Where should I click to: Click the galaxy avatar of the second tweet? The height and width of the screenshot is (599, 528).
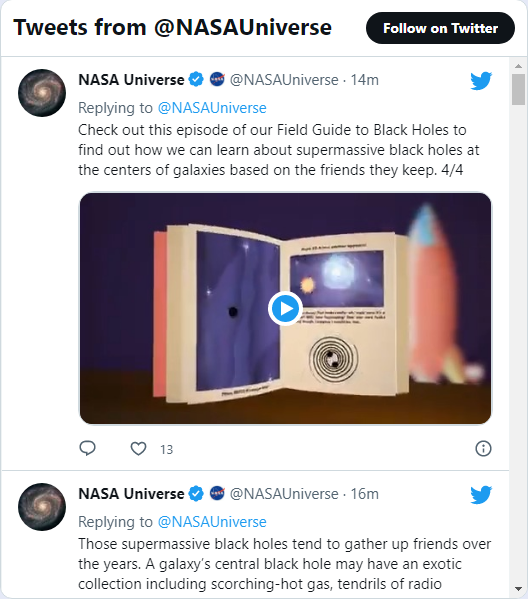coord(42,507)
